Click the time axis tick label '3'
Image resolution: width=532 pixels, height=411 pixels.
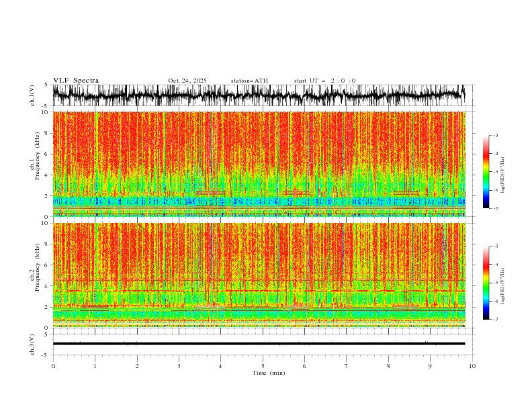click(179, 366)
